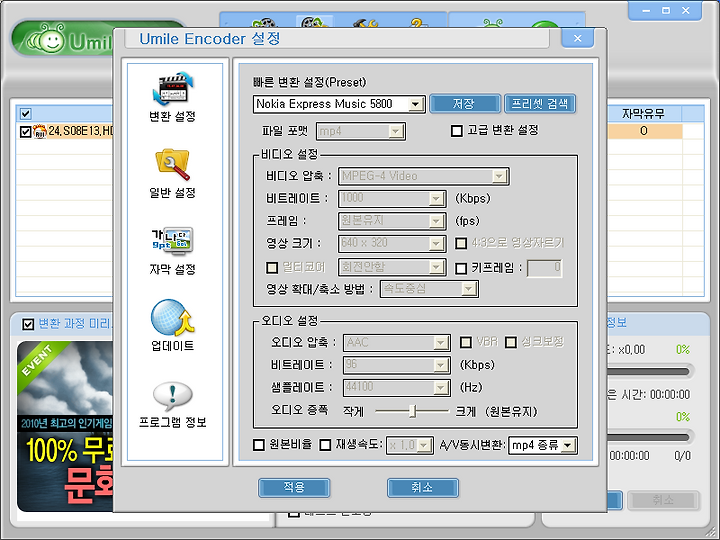
Task: Click 저장 button to save preset
Action: tap(465, 104)
